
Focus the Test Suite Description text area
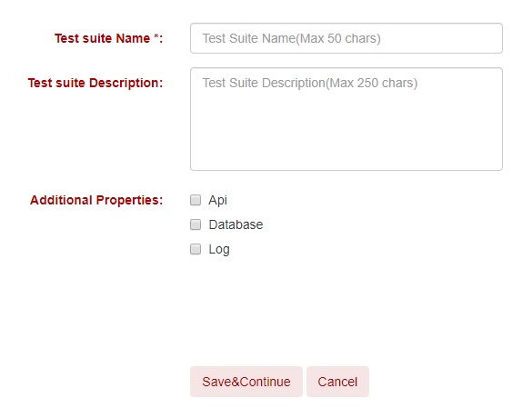(346, 119)
